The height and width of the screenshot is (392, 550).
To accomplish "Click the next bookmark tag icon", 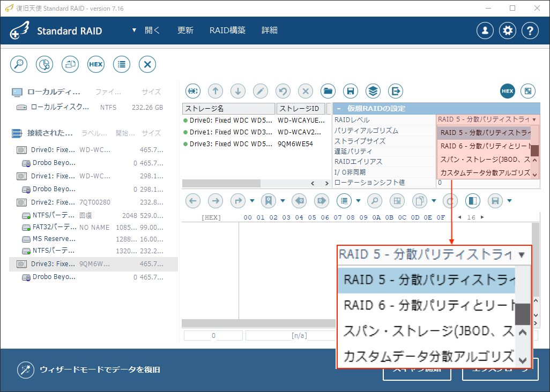I will (x=322, y=201).
